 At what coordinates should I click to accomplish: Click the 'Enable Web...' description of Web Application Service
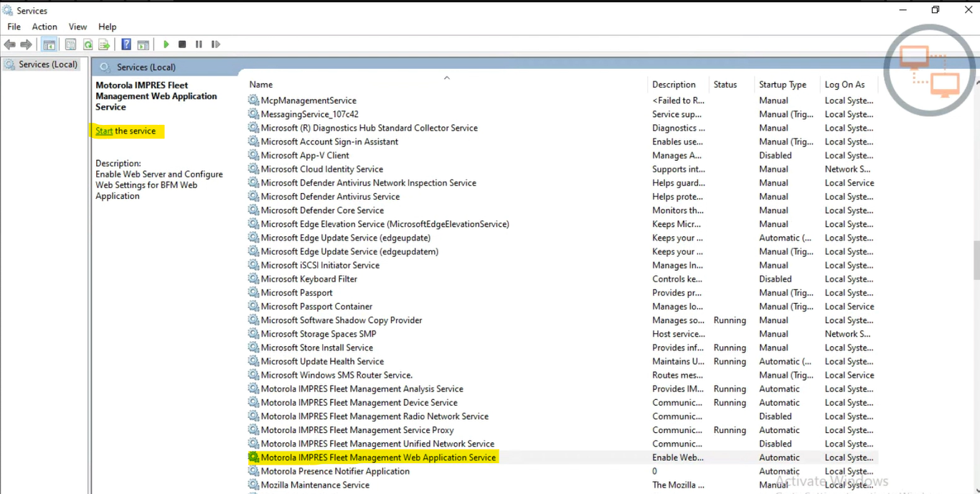[x=678, y=457]
